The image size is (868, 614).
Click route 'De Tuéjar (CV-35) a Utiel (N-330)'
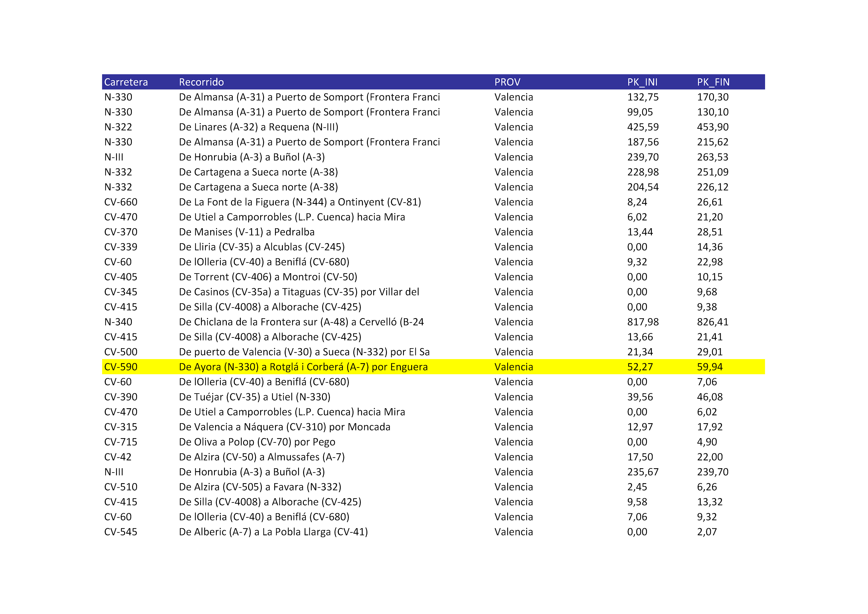[255, 397]
